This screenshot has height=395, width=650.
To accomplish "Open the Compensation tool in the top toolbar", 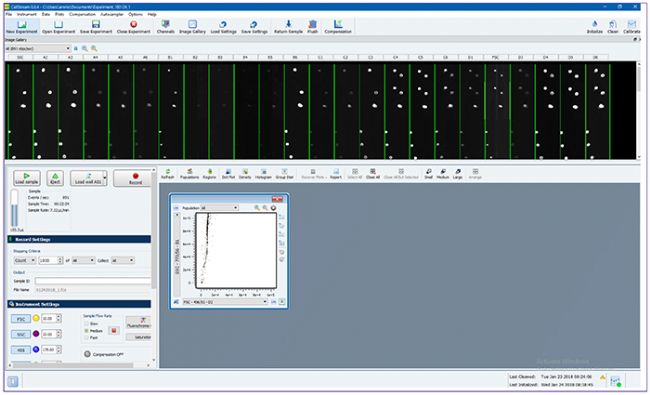I will click(x=338, y=27).
